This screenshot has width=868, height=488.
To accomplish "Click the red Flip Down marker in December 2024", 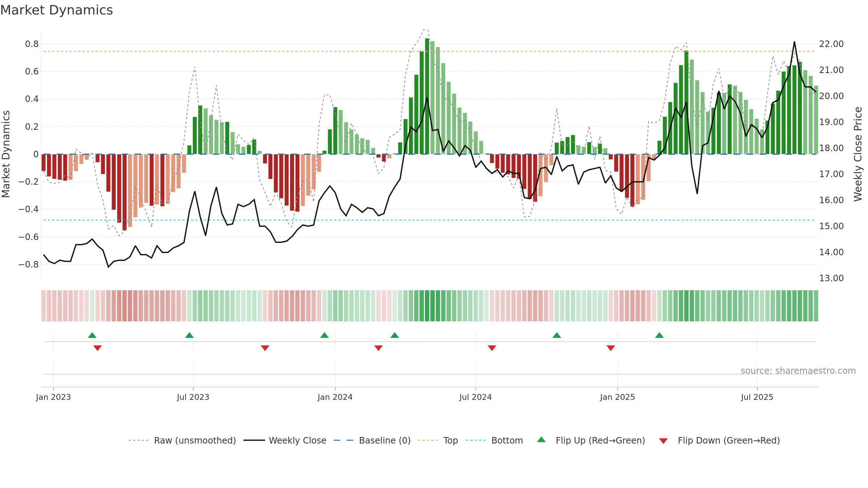I will [x=611, y=348].
